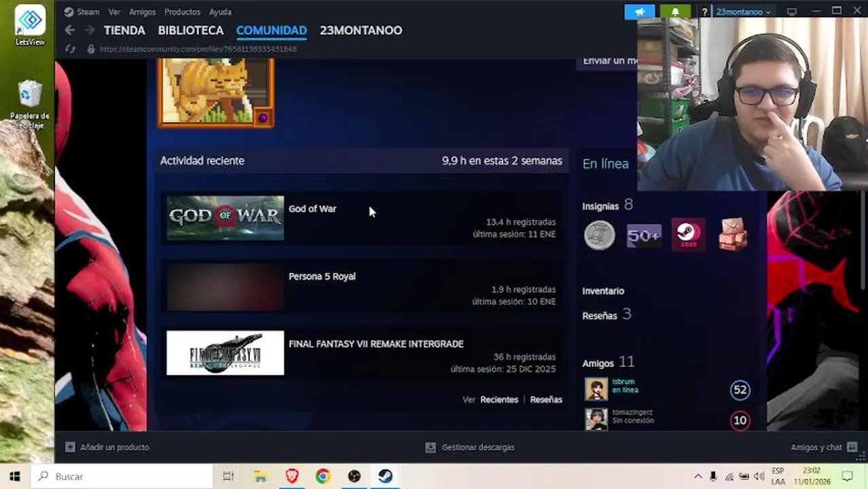Open the Final Fantasy VII Remake thumbnail

pyautogui.click(x=225, y=352)
